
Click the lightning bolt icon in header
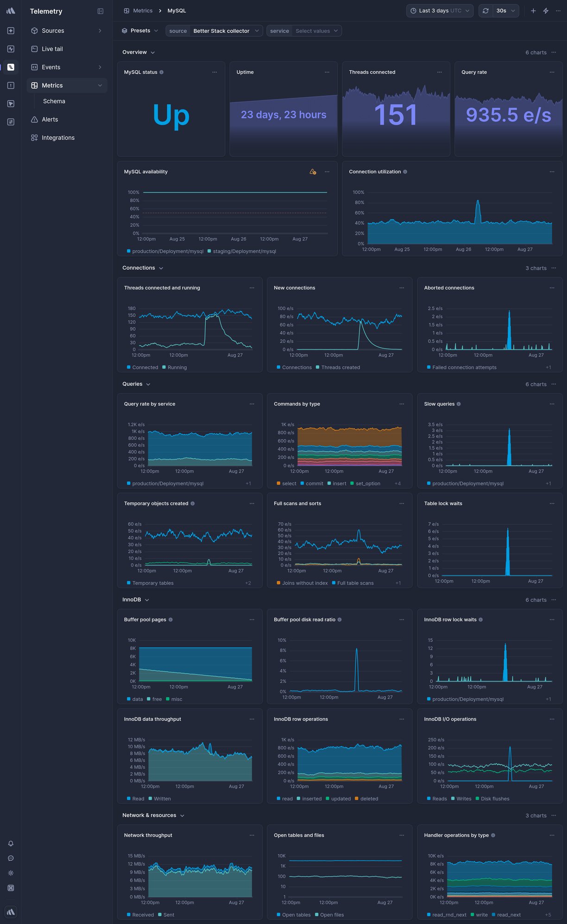point(546,11)
